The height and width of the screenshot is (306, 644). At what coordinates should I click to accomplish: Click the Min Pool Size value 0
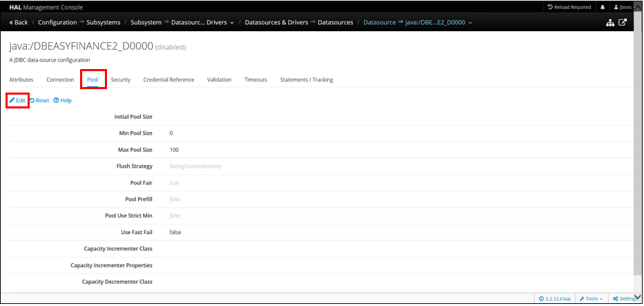pos(171,133)
